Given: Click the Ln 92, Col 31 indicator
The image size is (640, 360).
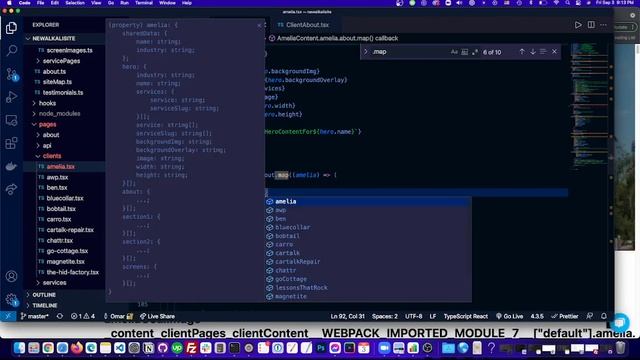Looking at the screenshot, I should (x=347, y=316).
